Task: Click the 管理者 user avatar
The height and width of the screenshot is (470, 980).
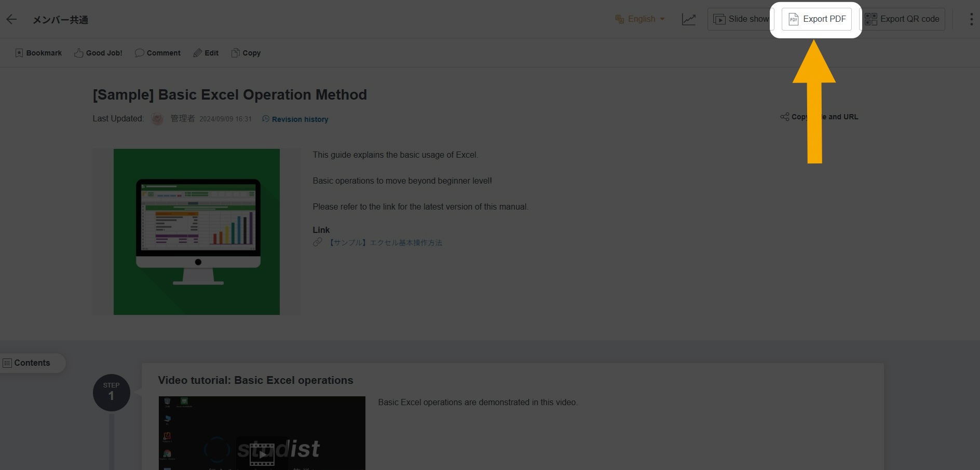Action: click(157, 119)
